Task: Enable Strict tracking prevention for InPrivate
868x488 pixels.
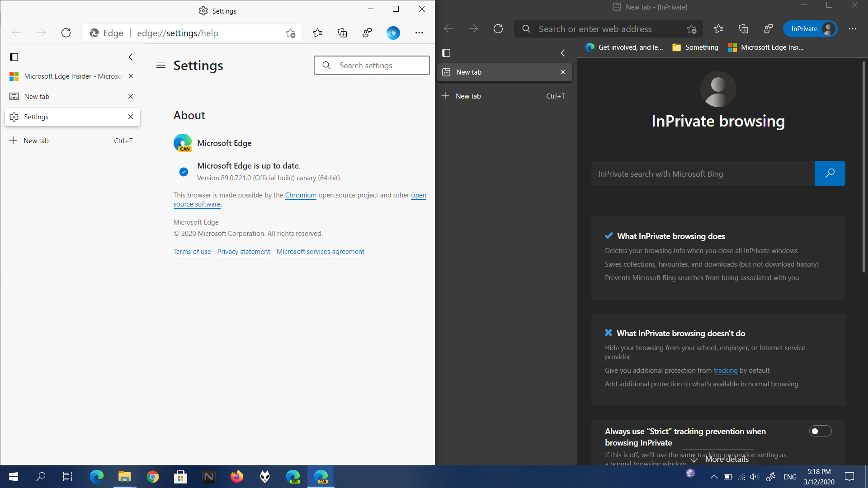Action: tap(820, 431)
